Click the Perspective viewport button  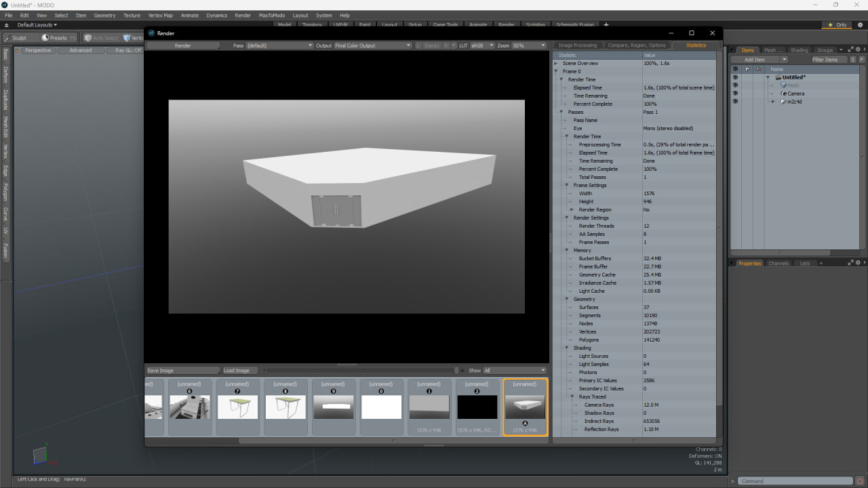tap(38, 50)
